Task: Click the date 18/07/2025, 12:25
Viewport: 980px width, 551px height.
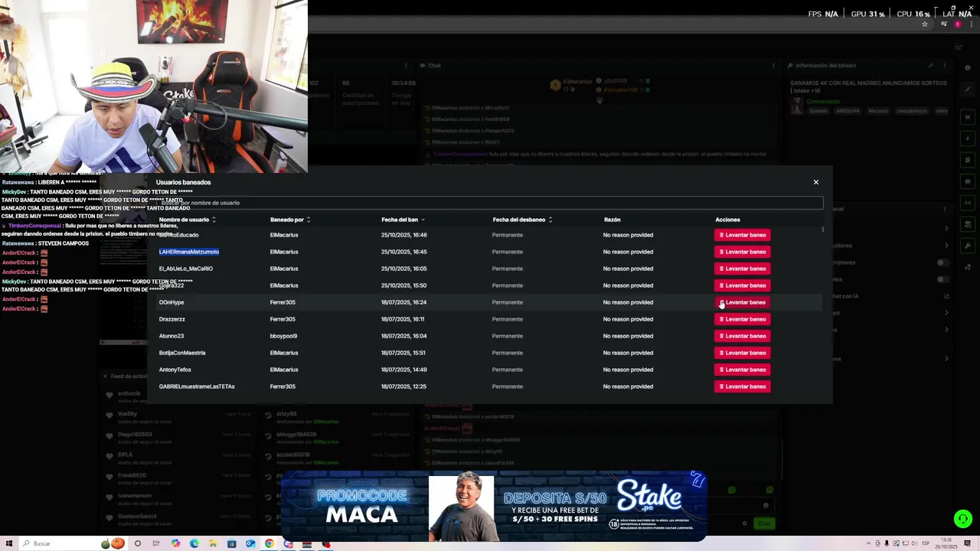Action: pos(403,386)
